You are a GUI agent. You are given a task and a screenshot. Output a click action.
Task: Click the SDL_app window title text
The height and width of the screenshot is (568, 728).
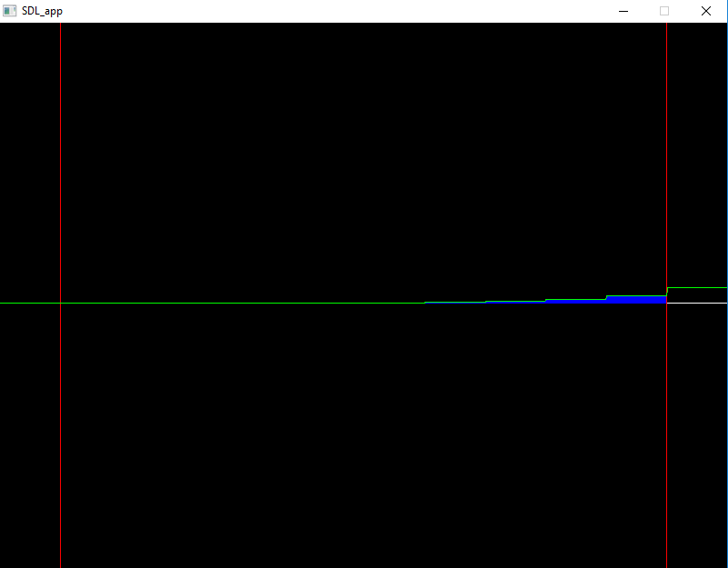click(42, 11)
